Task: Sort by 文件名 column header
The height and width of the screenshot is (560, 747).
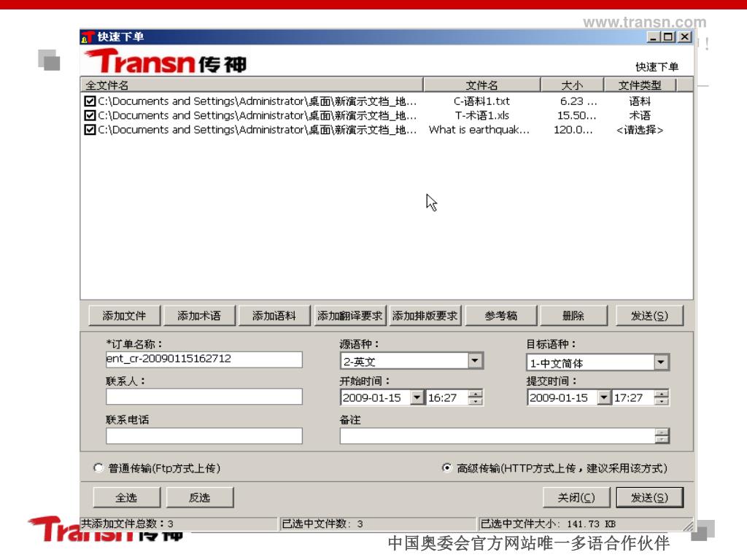Action: click(x=481, y=85)
